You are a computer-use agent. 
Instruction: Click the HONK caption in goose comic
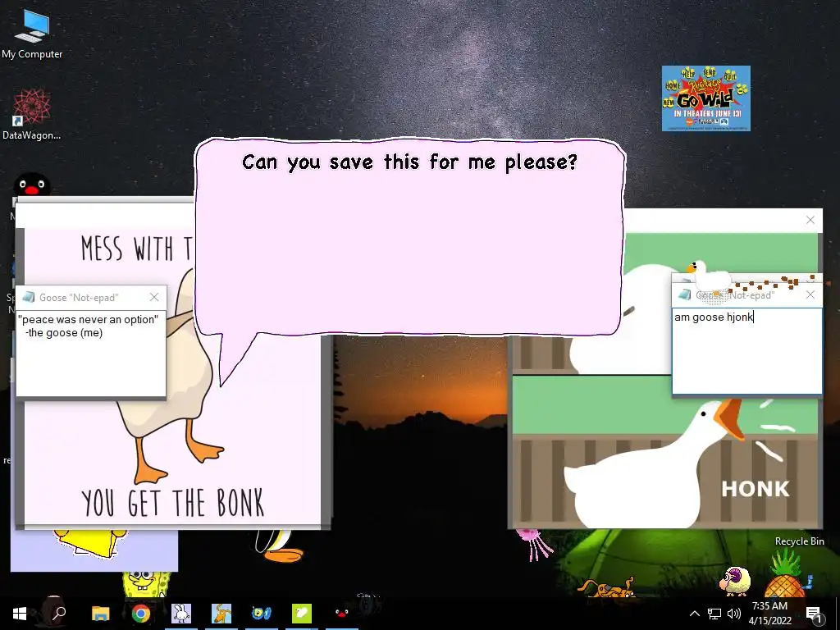click(x=755, y=489)
